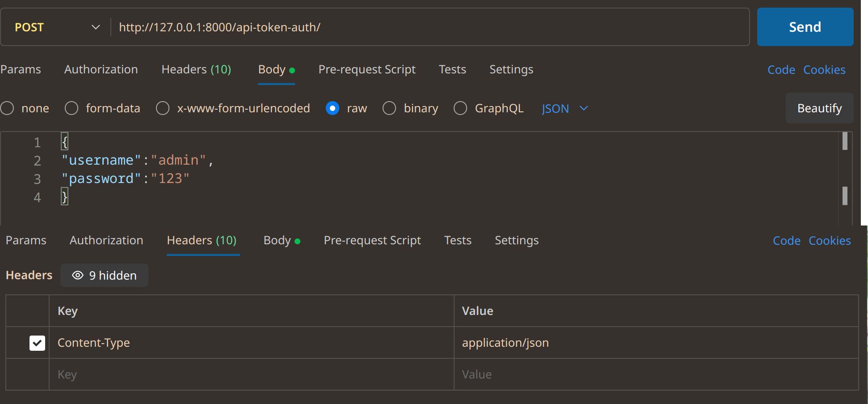Uncheck the Content-Type header checkbox
This screenshot has width=868, height=404.
tap(37, 343)
